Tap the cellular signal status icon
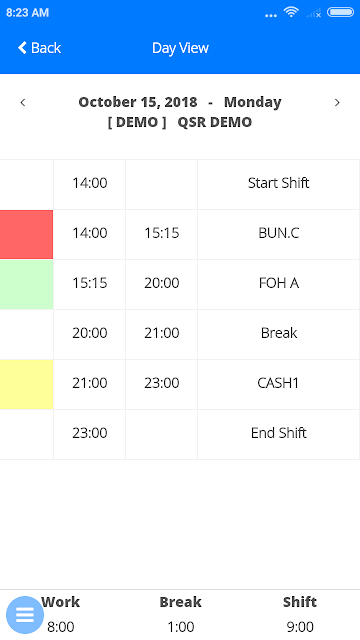The height and width of the screenshot is (640, 360). tap(313, 13)
